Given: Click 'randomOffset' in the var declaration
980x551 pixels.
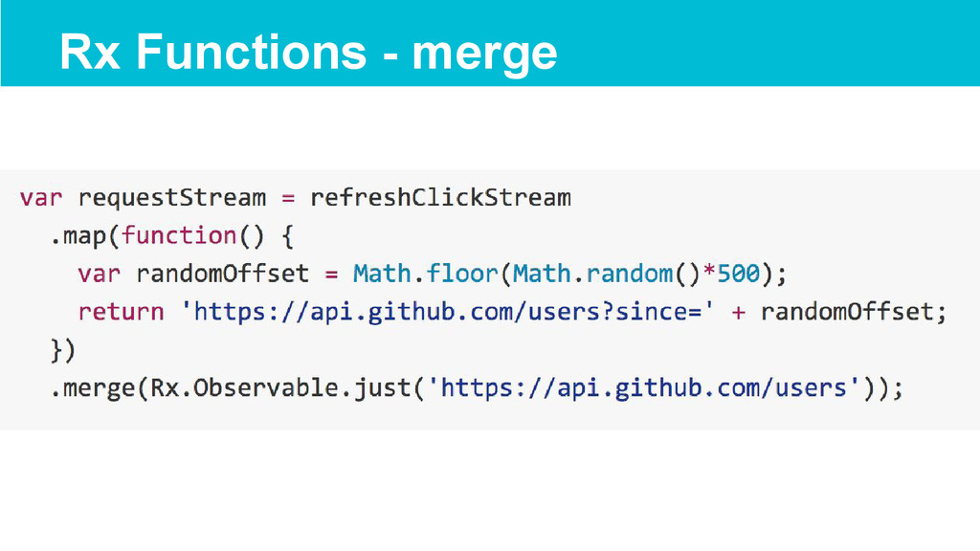Looking at the screenshot, I should click(x=222, y=274).
